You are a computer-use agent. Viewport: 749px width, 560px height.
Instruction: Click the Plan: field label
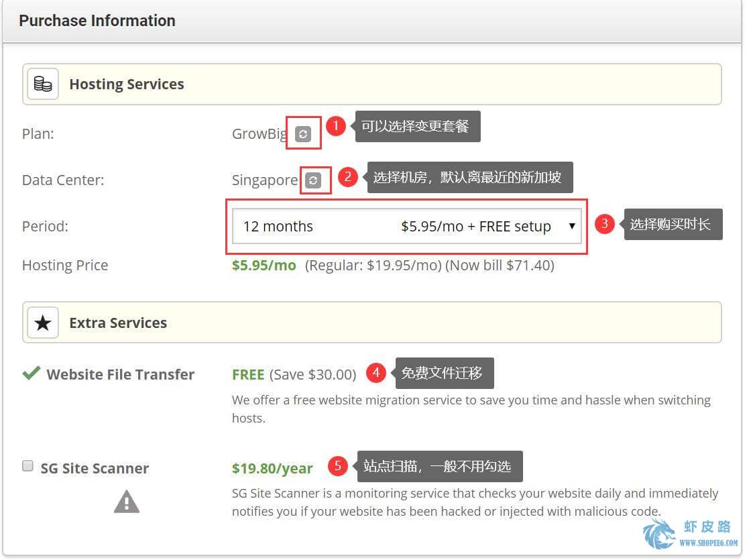click(x=38, y=133)
